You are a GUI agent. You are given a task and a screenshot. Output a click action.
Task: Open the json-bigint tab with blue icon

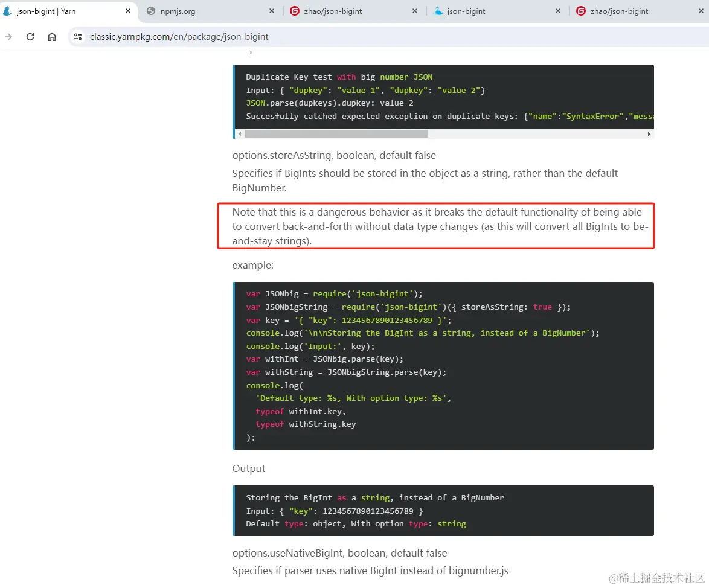497,11
